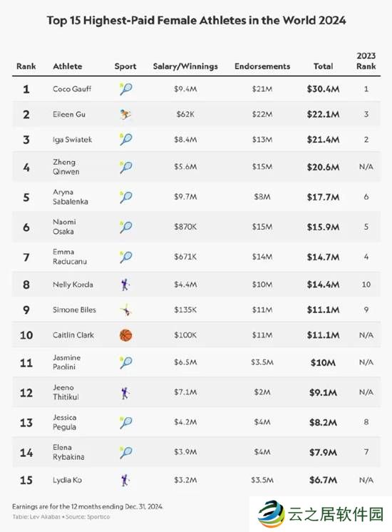Click Emma Raducanu's $14M endorsements value
392x532 pixels.
262,257
